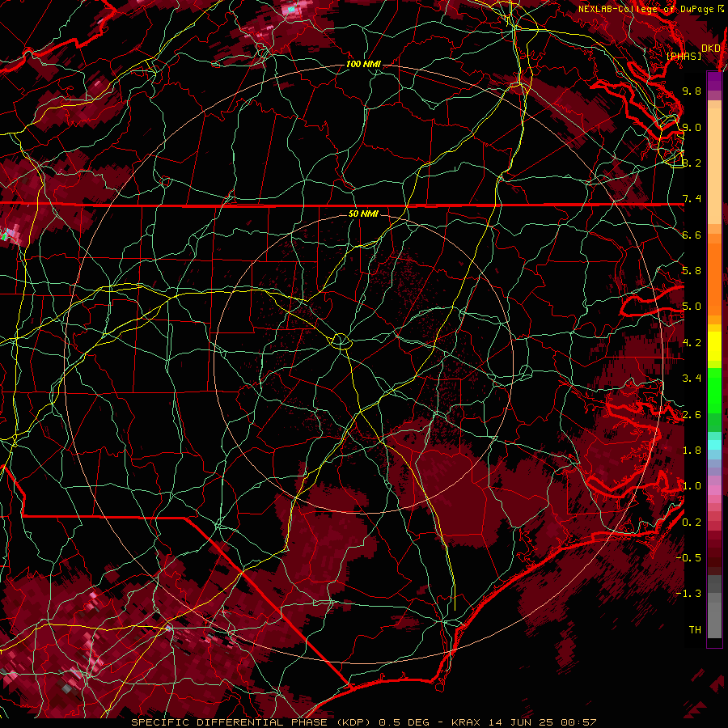Click the 9.8 value on color scale
The height and width of the screenshot is (728, 728).
click(x=692, y=91)
